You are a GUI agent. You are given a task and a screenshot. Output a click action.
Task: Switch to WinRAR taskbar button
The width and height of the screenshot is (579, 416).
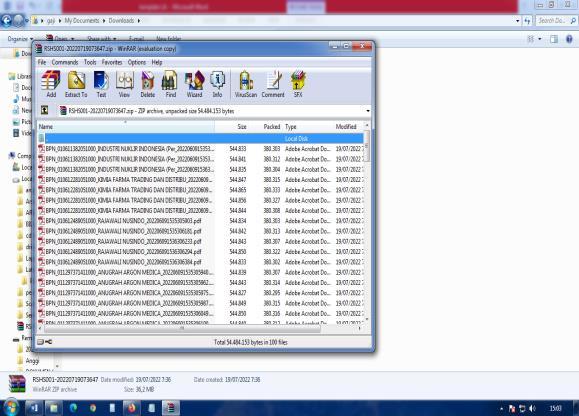tap(171, 408)
